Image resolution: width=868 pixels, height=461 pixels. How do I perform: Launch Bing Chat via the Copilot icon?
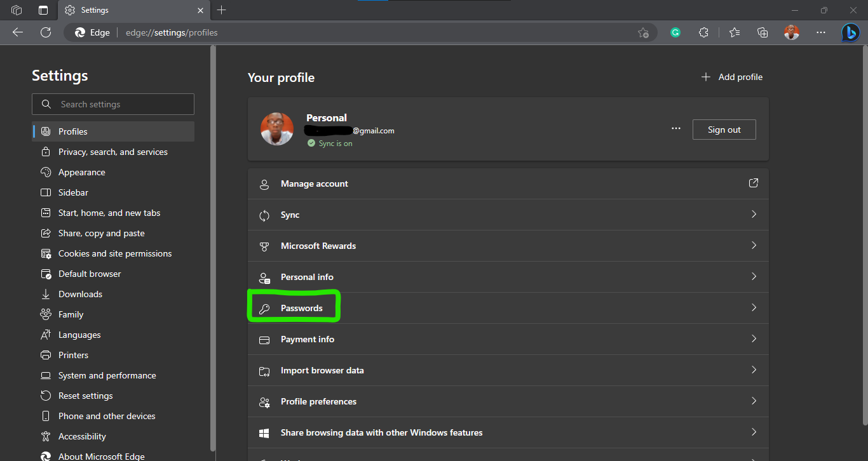click(x=850, y=32)
